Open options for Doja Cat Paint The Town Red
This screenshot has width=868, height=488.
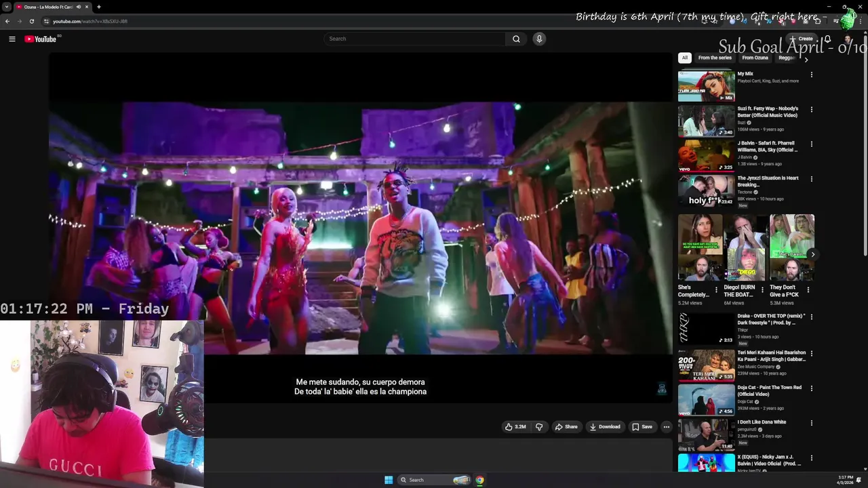(811, 388)
